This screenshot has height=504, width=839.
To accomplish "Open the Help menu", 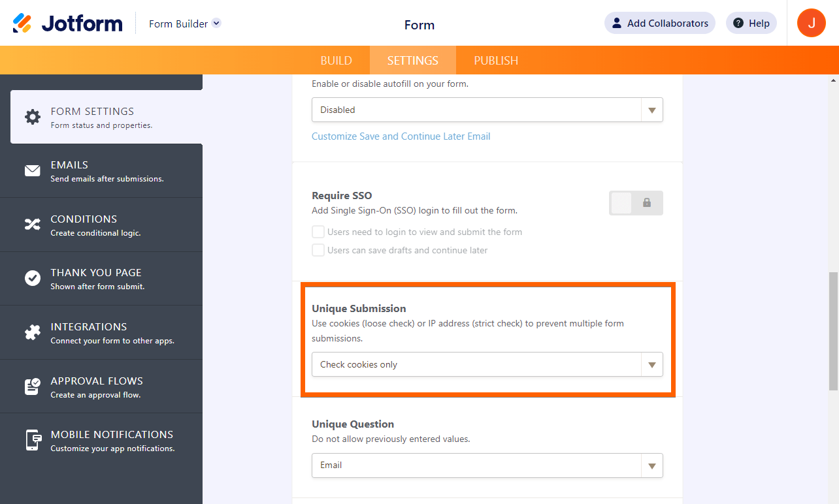I will [750, 23].
